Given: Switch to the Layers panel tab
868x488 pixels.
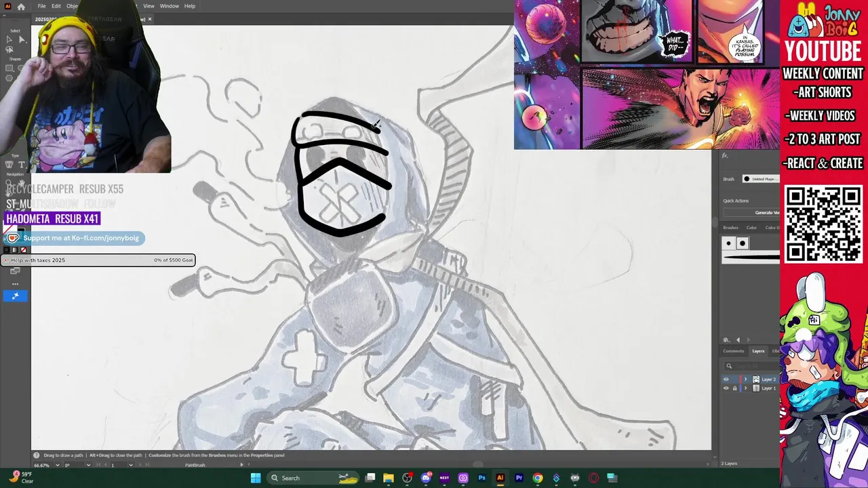Looking at the screenshot, I should [x=758, y=351].
